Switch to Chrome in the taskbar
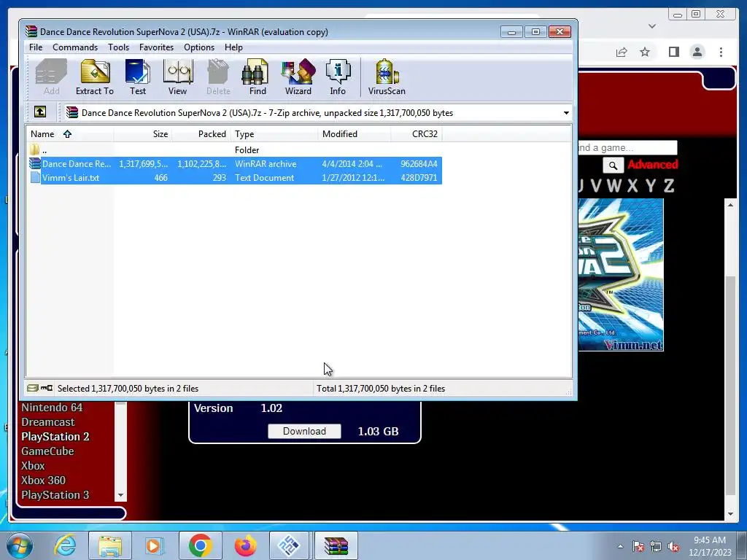This screenshot has height=560, width=747. coord(200,545)
